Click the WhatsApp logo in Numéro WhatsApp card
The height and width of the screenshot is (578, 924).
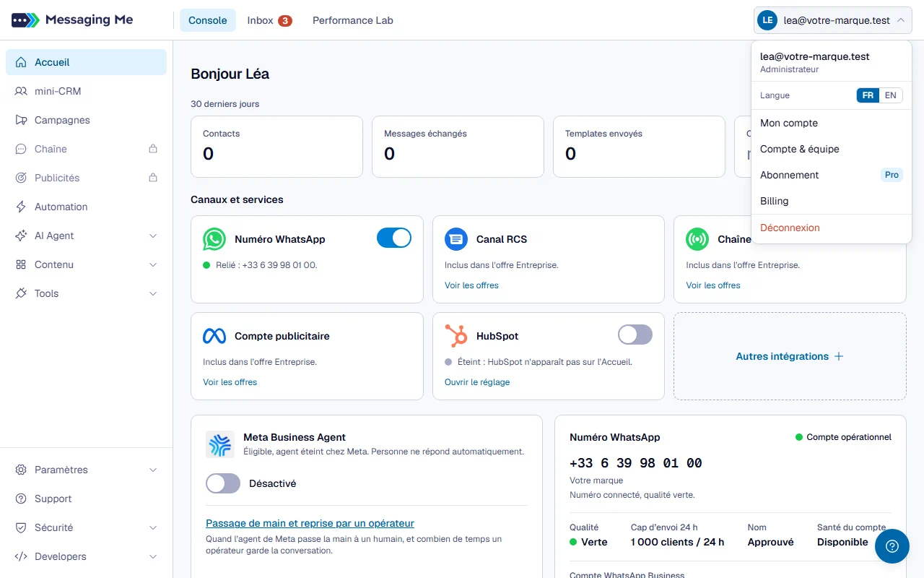pyautogui.click(x=214, y=239)
